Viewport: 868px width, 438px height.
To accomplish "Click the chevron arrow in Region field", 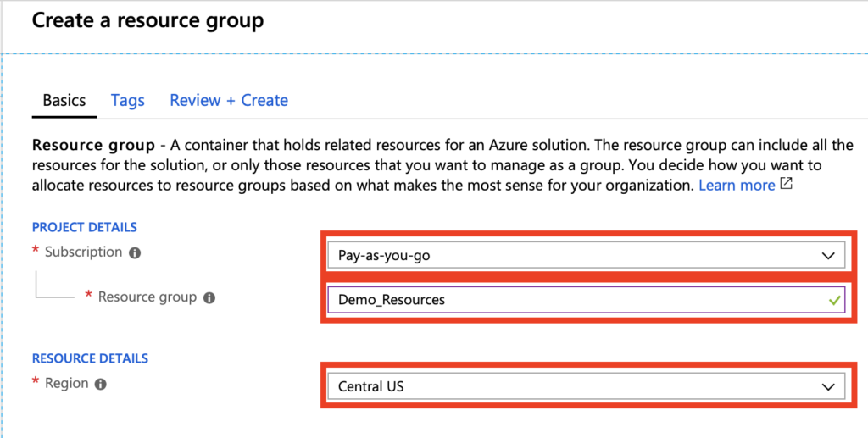I will (828, 387).
